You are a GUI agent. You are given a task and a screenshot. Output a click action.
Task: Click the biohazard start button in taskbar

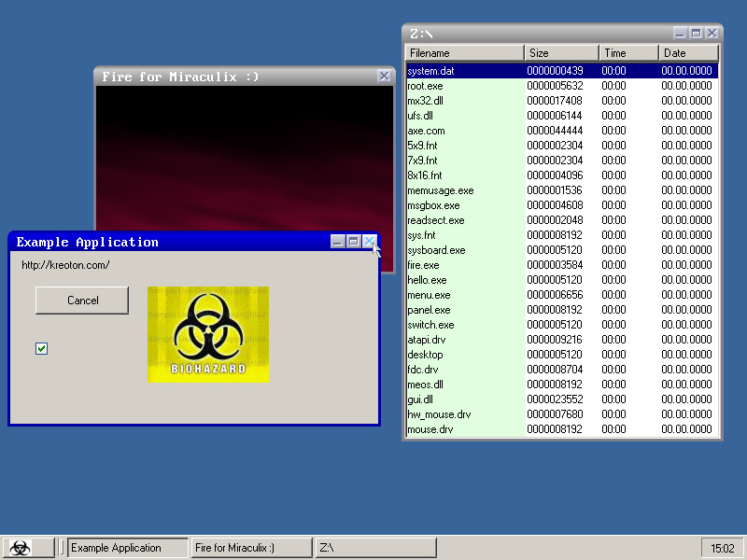(21, 548)
